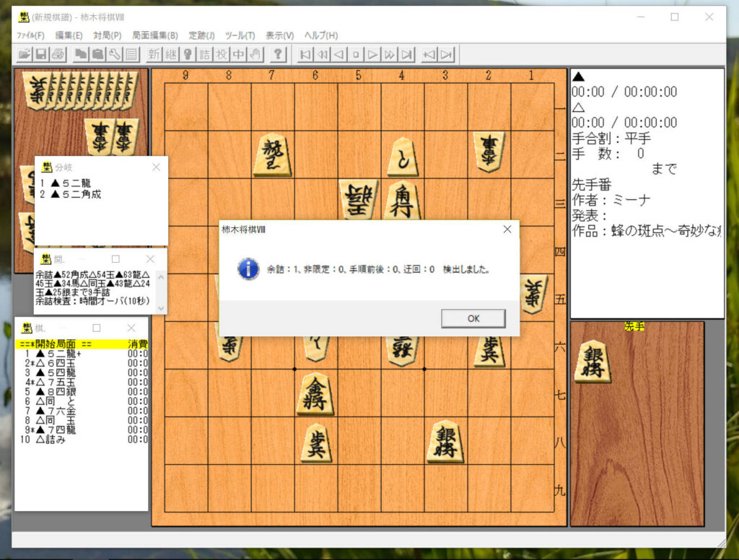Jump to last move in playback

pyautogui.click(x=407, y=54)
